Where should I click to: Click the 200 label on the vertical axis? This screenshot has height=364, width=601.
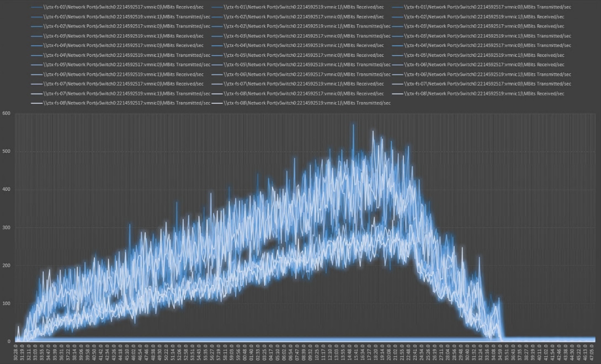point(7,265)
